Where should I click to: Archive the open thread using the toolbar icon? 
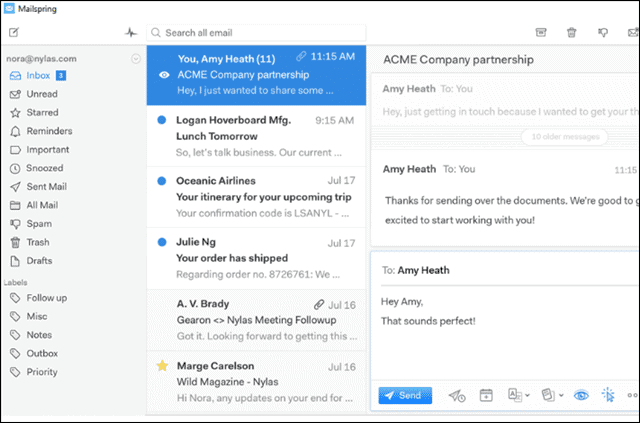tap(541, 32)
